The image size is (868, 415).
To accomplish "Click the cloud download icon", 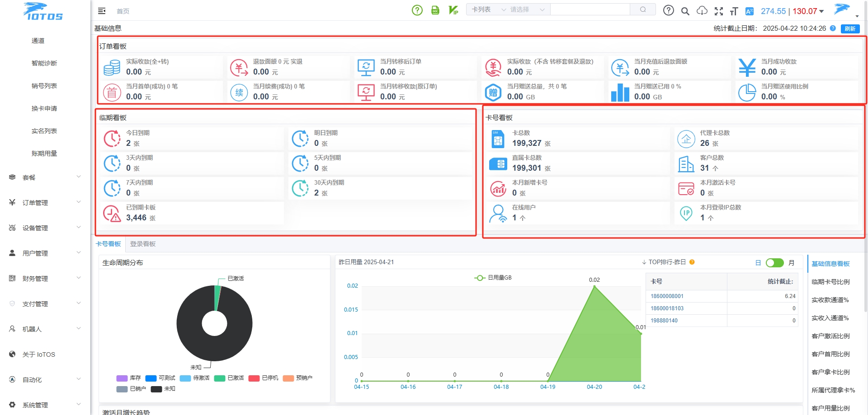I will coord(702,11).
